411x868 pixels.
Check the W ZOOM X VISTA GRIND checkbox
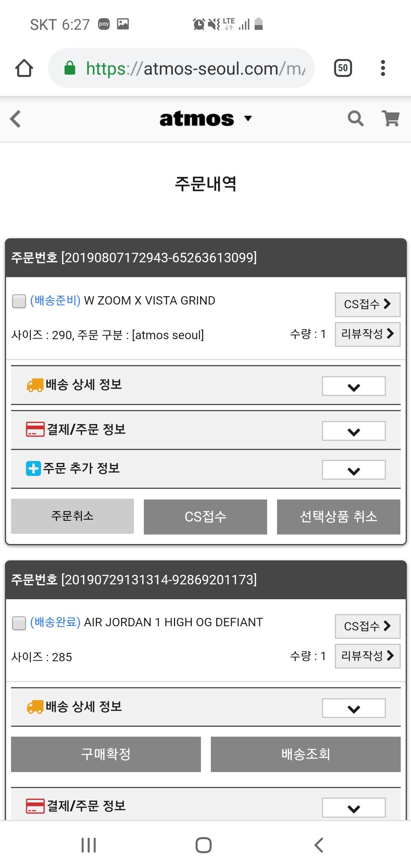click(x=19, y=301)
